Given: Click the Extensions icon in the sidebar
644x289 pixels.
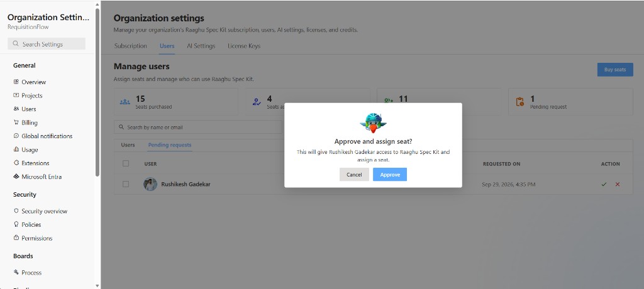Looking at the screenshot, I should 16,163.
